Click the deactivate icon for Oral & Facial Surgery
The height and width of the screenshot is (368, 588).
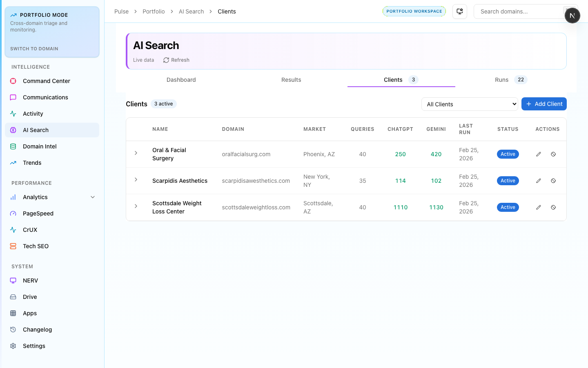click(x=553, y=154)
